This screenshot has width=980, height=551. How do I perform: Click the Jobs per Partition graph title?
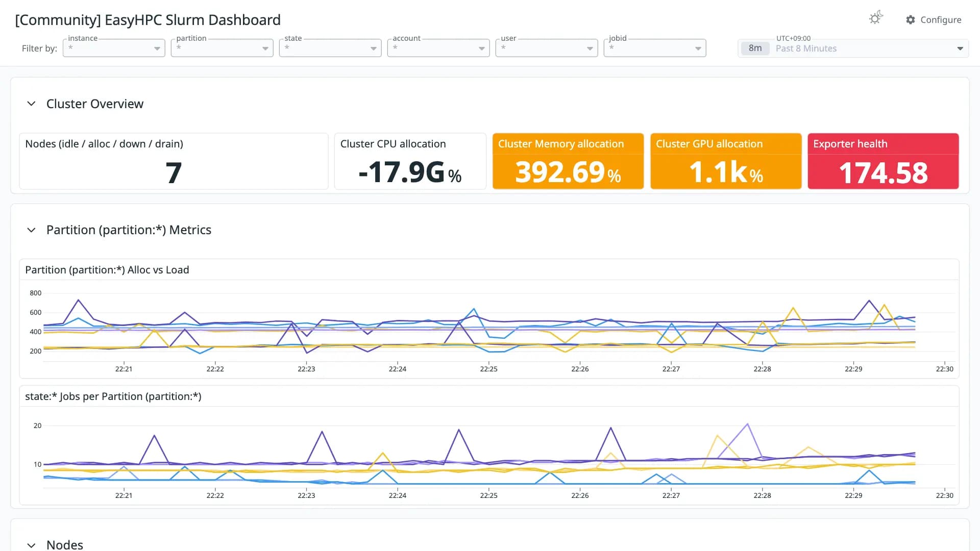pyautogui.click(x=113, y=396)
